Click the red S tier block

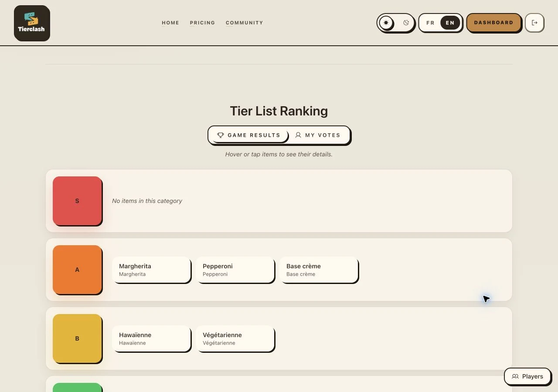click(x=77, y=201)
